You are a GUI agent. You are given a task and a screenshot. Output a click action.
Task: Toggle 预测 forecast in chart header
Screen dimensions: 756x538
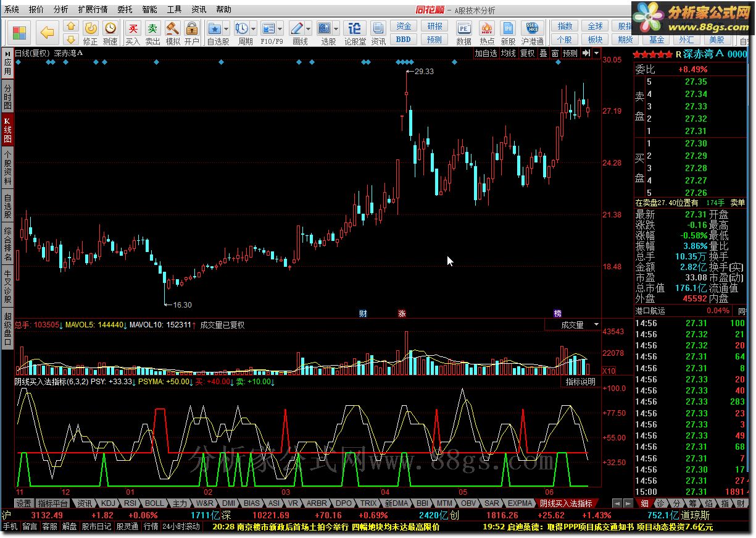570,54
